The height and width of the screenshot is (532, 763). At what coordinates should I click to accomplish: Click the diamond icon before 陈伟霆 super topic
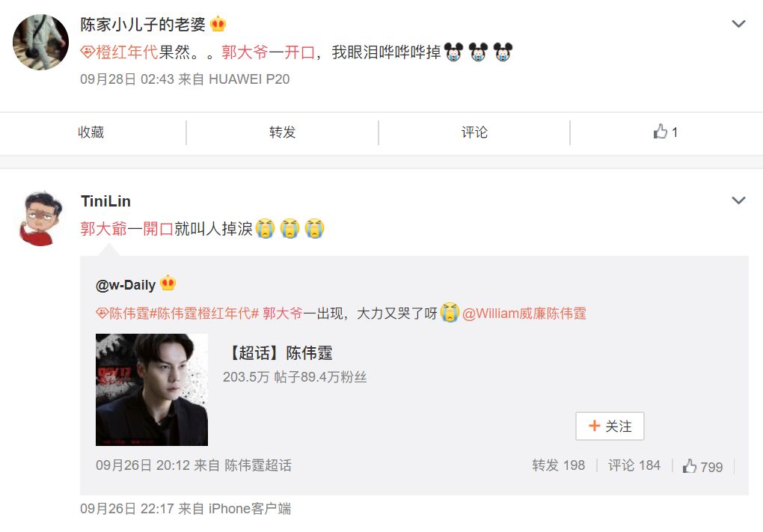coord(102,313)
